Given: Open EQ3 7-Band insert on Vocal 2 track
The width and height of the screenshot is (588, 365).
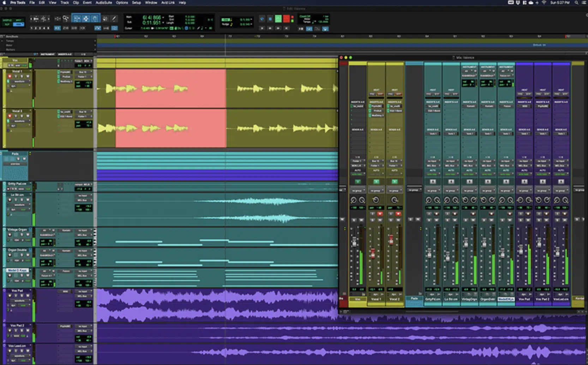Looking at the screenshot, I should coord(66,116).
